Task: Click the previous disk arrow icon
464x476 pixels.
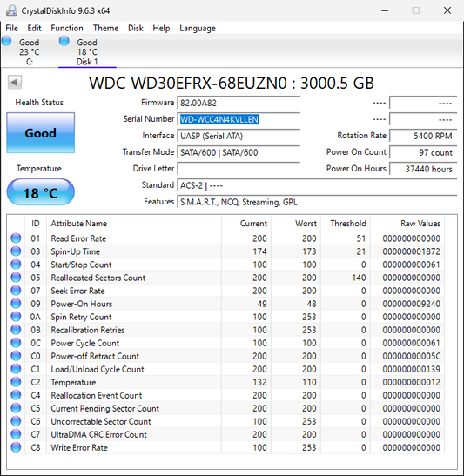Action: (x=15, y=83)
